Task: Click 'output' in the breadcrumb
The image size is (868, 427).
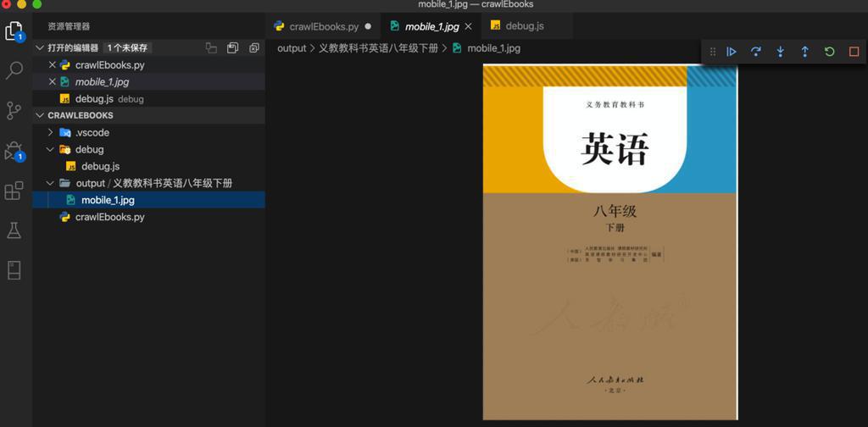Action: [292, 48]
